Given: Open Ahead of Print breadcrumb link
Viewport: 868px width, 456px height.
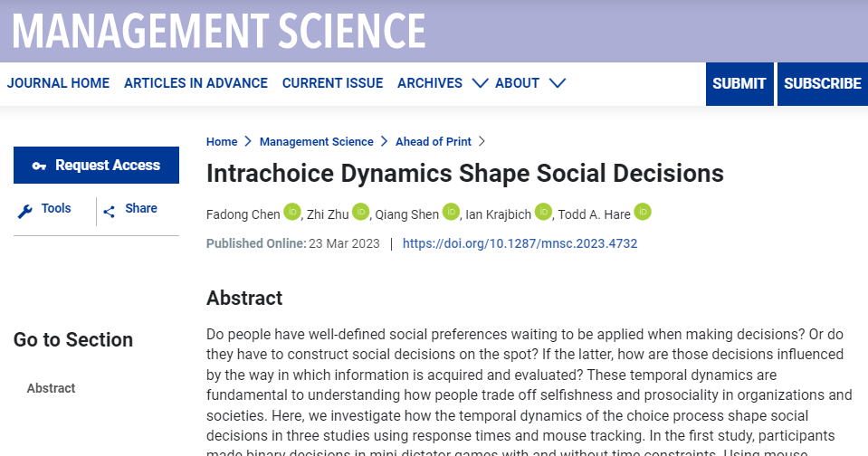Looking at the screenshot, I should (434, 142).
